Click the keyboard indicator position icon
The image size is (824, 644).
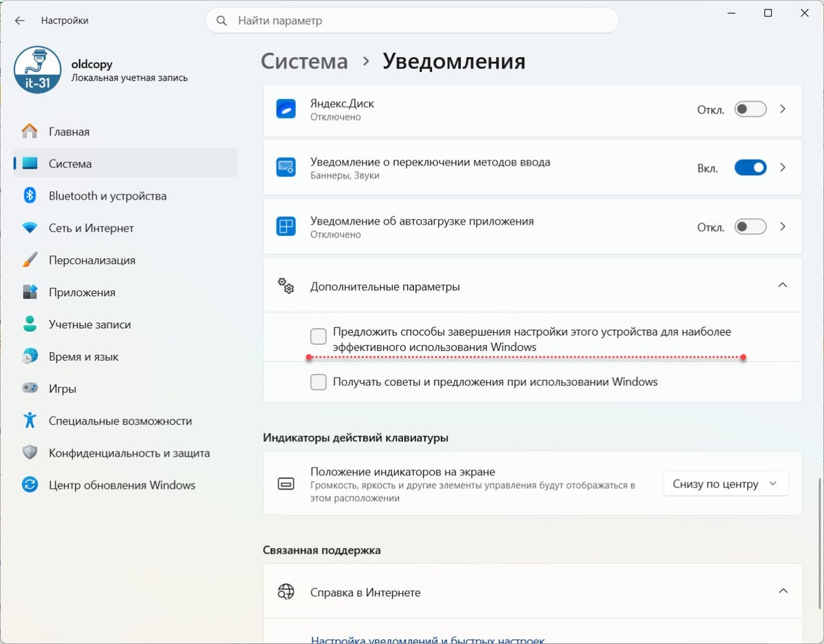286,484
